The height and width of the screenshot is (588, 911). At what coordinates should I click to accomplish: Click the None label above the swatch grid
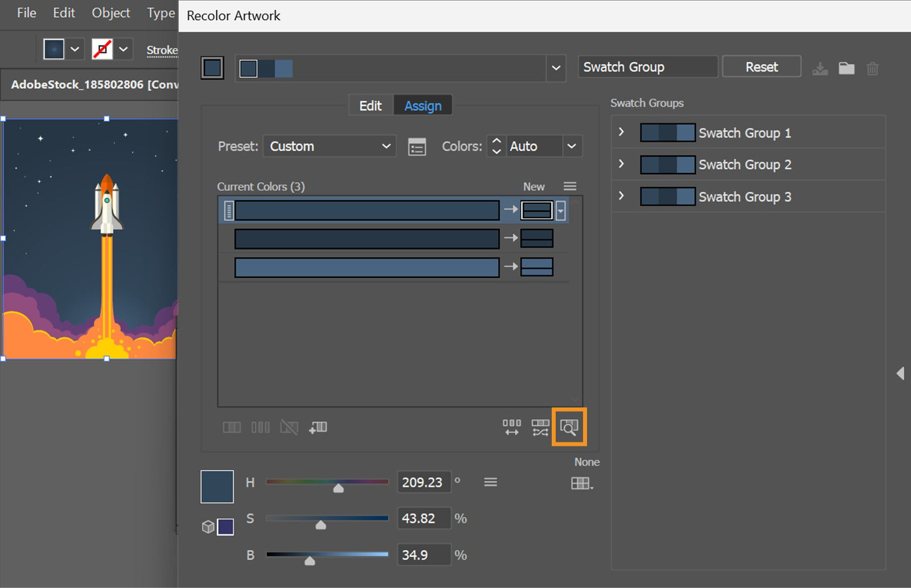pos(586,462)
